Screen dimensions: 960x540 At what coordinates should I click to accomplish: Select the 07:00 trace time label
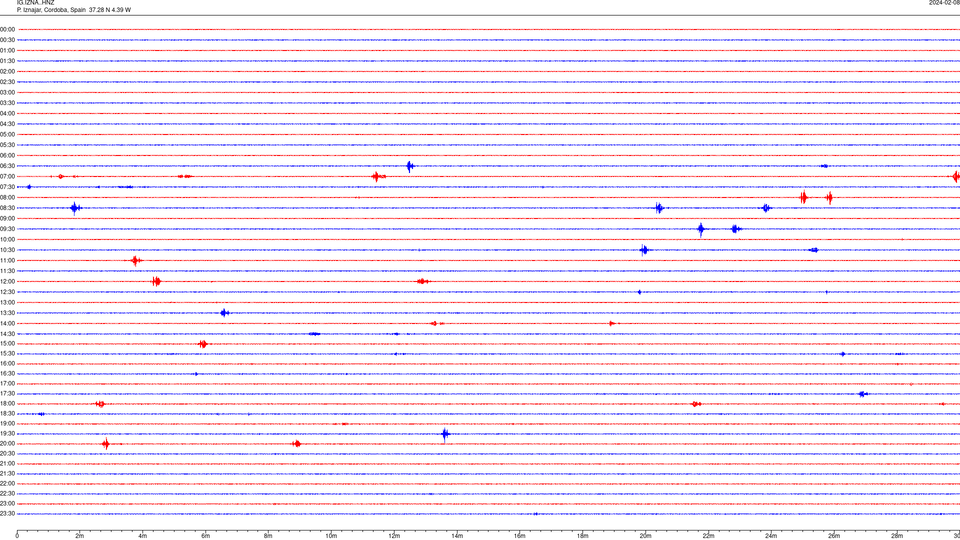pos(7,176)
